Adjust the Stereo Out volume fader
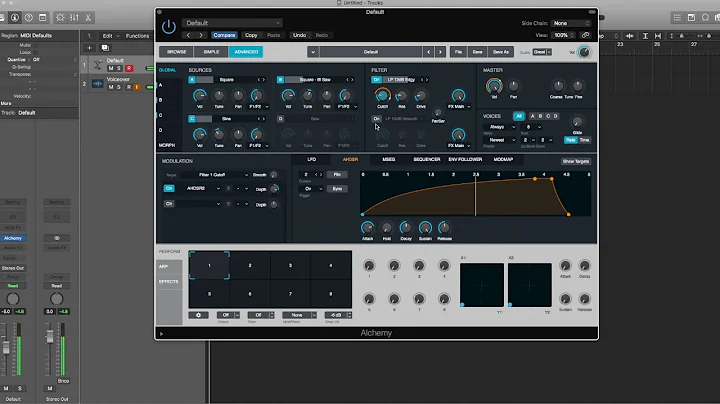720x404 pixels. click(50, 337)
